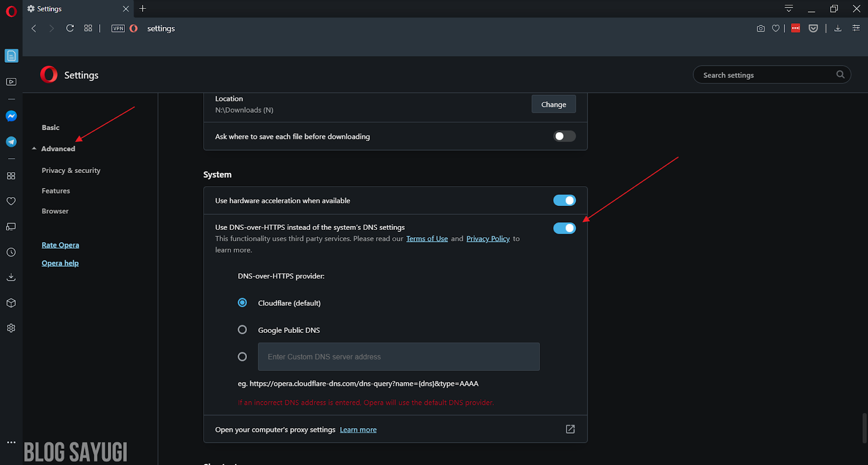Open History from the sidebar clock icon
Screen dimensions: 868x465
pos(11,252)
